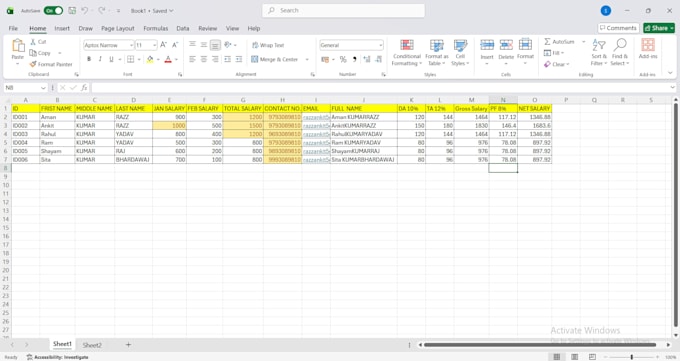Switch to Page Break Preview in status bar
The width and height of the screenshot is (680, 361).
coord(592,357)
